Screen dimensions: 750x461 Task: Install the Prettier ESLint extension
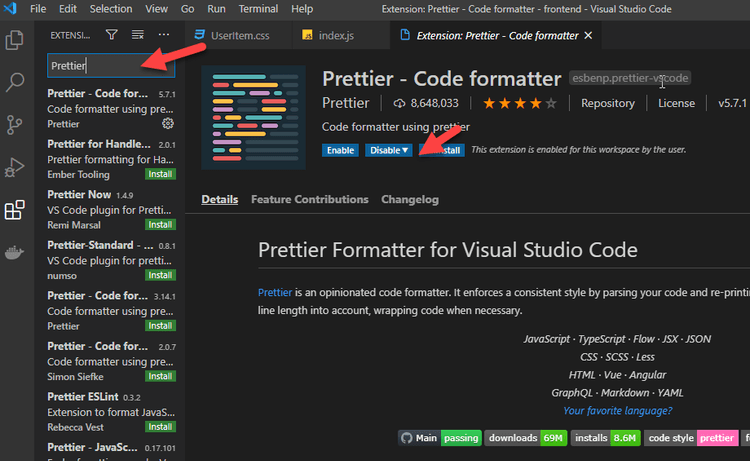point(160,427)
